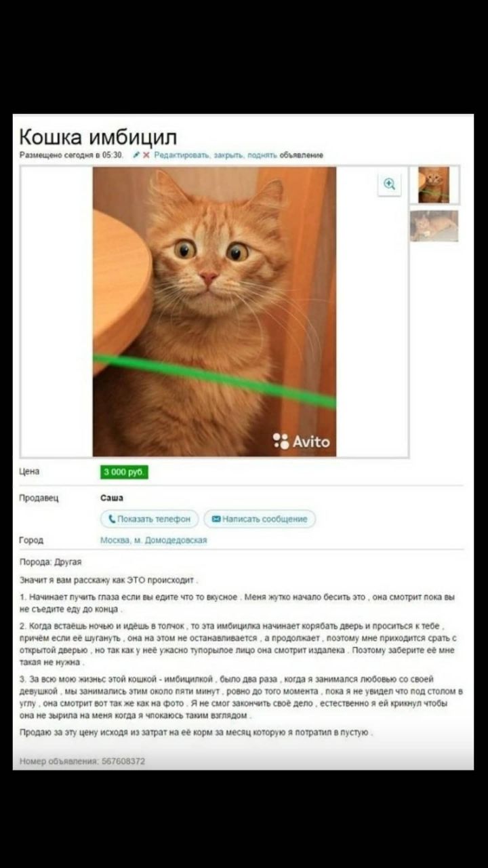Click the ad title Кошка имбицил
The width and height of the screenshot is (488, 868).
98,136
